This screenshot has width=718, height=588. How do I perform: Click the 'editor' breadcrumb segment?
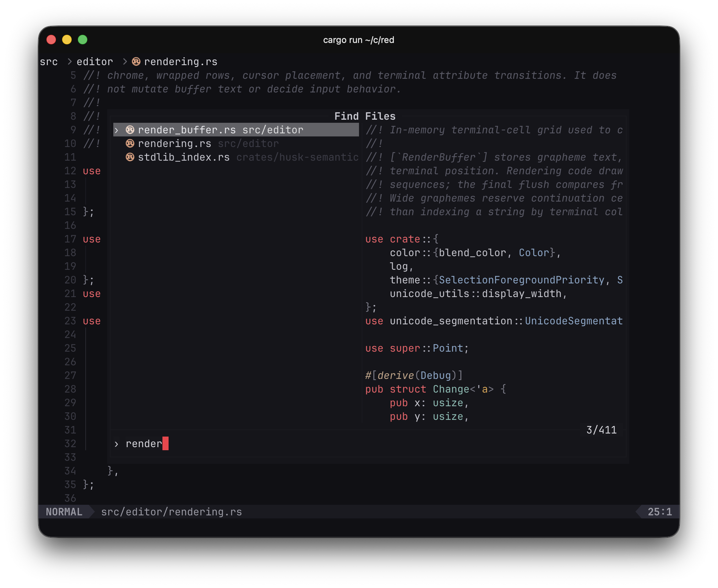(x=95, y=62)
